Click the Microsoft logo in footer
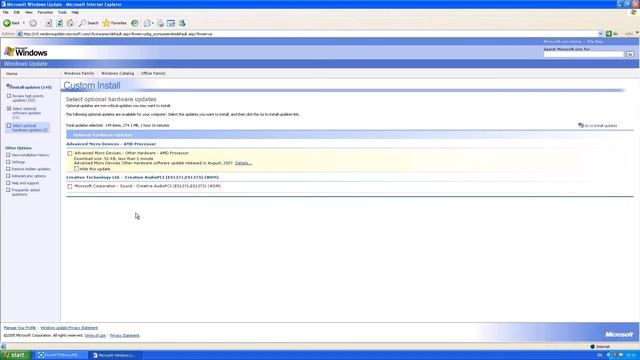This screenshot has height=360, width=640. click(x=619, y=334)
